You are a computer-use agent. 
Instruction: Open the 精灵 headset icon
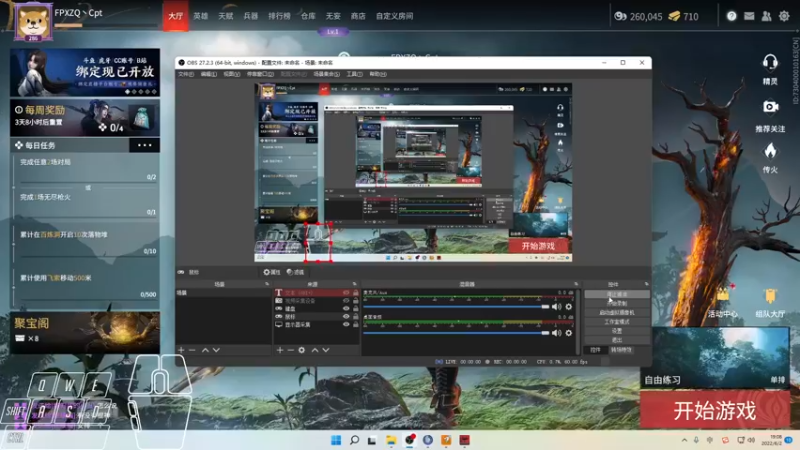click(x=770, y=63)
